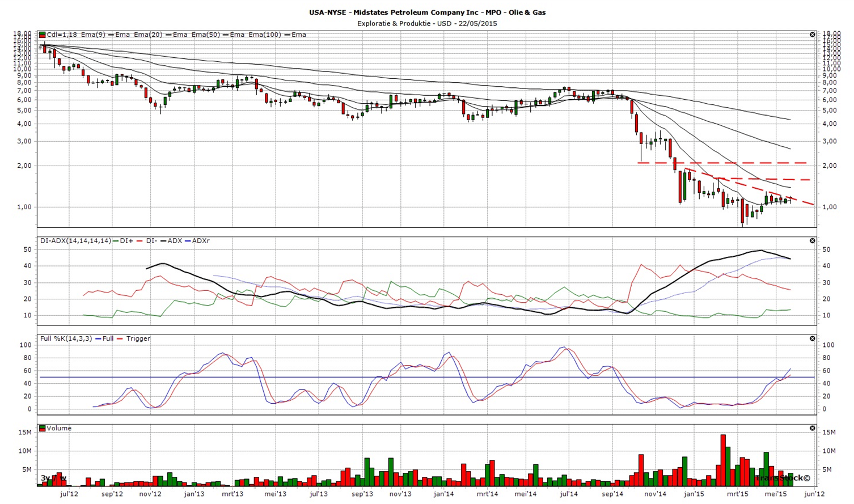Click the mei'14 date label
This screenshot has height=504, width=854.
[x=525, y=494]
